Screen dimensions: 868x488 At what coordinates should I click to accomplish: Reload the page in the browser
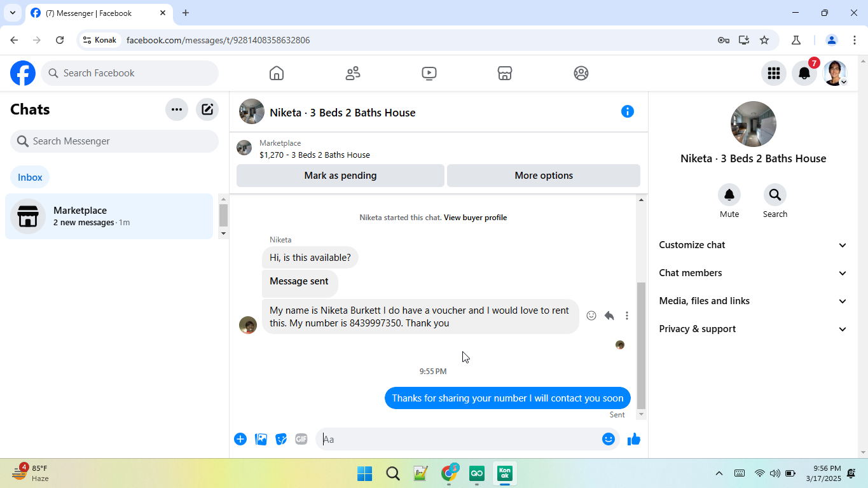point(60,40)
